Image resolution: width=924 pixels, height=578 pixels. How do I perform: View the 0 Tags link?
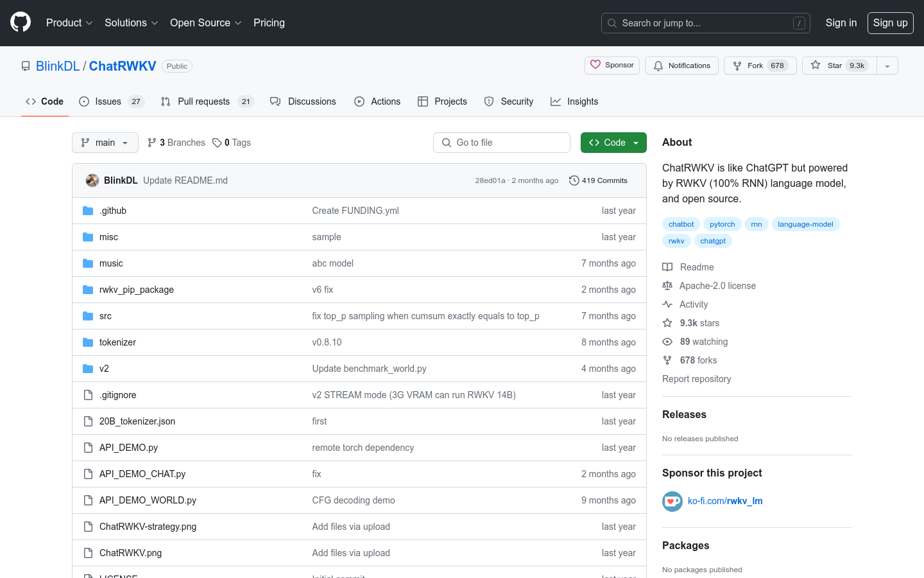tap(232, 143)
